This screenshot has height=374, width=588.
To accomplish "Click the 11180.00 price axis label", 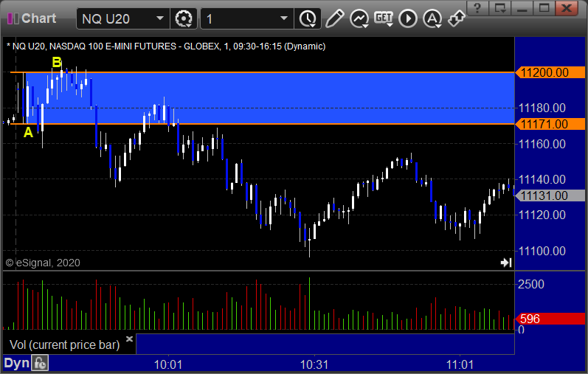I will tap(542, 108).
